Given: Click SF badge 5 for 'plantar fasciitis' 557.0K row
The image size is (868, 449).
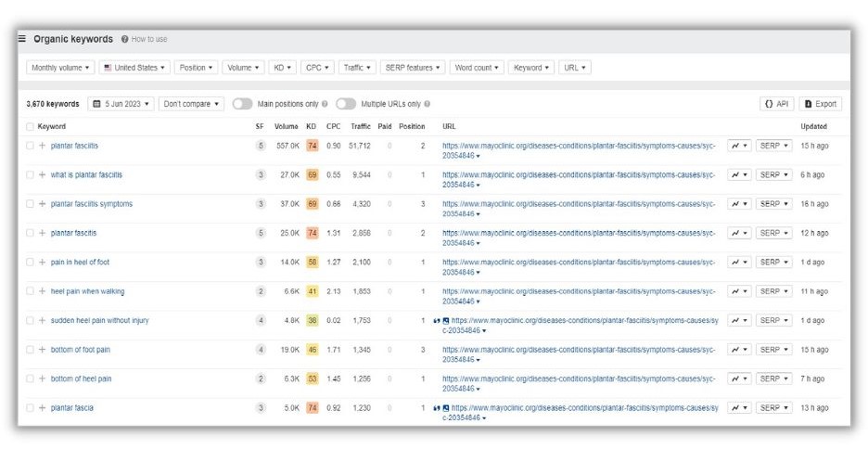Looking at the screenshot, I should pos(261,146).
